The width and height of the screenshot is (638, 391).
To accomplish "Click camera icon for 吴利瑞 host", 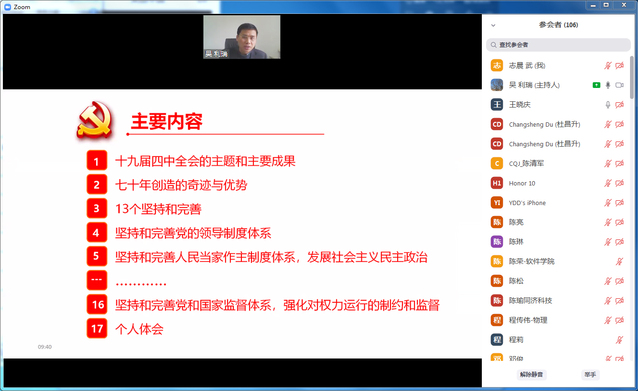I will (x=620, y=85).
